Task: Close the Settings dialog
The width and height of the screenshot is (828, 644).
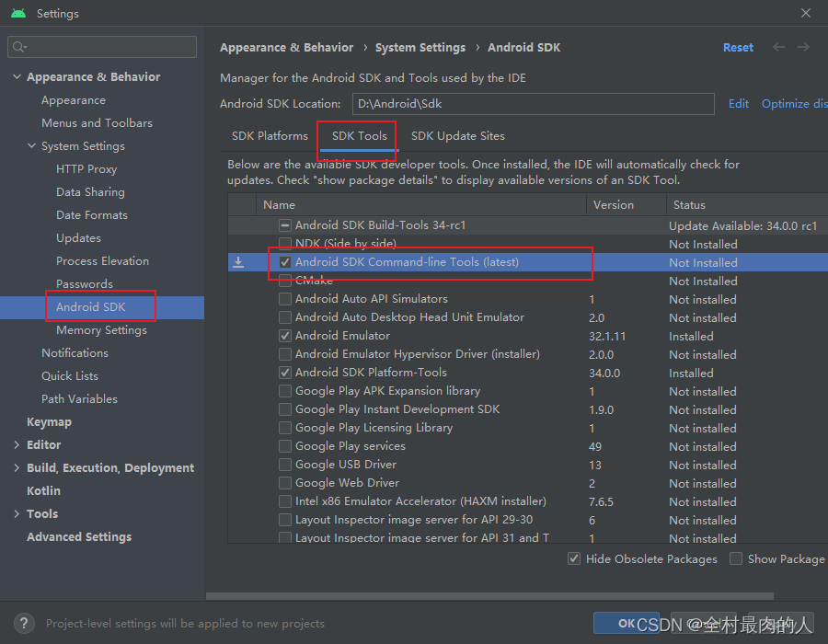Action: [805, 13]
